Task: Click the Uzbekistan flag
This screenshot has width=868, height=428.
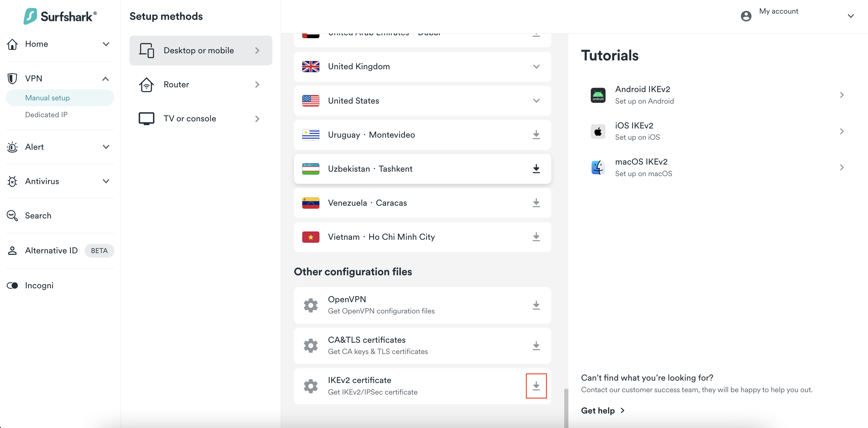Action: click(311, 169)
